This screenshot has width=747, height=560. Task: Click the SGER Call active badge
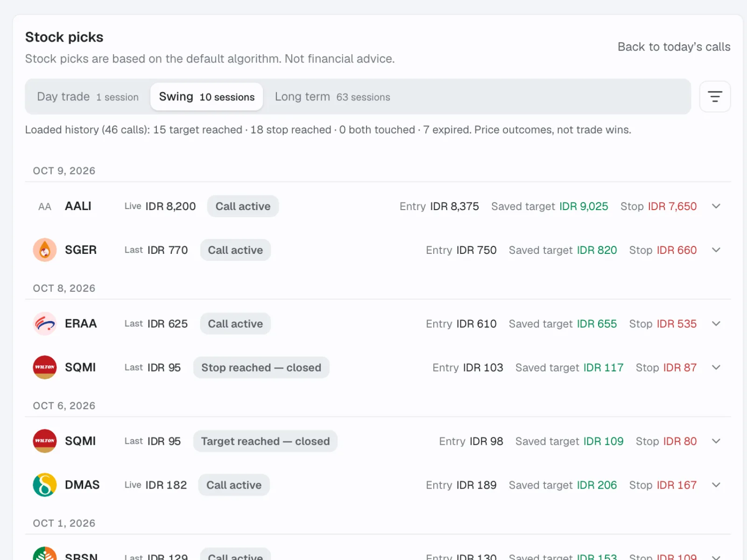235,250
